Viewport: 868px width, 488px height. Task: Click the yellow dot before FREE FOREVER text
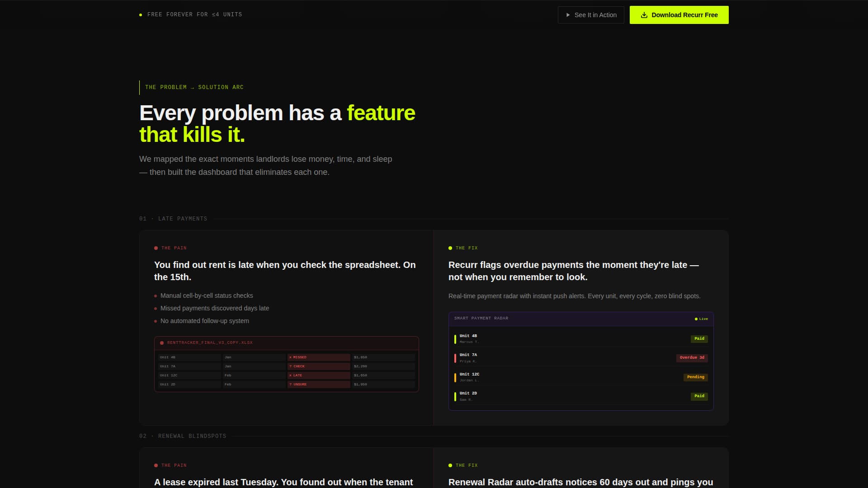141,15
